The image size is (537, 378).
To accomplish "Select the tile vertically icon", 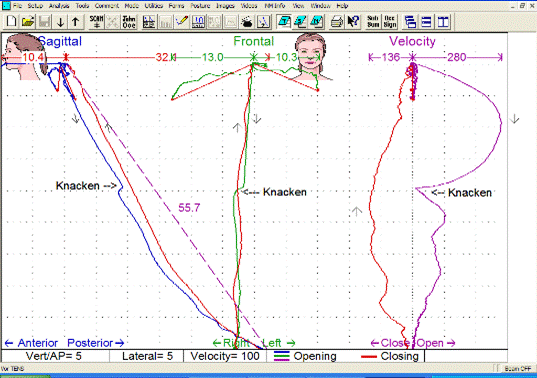I will 443,22.
